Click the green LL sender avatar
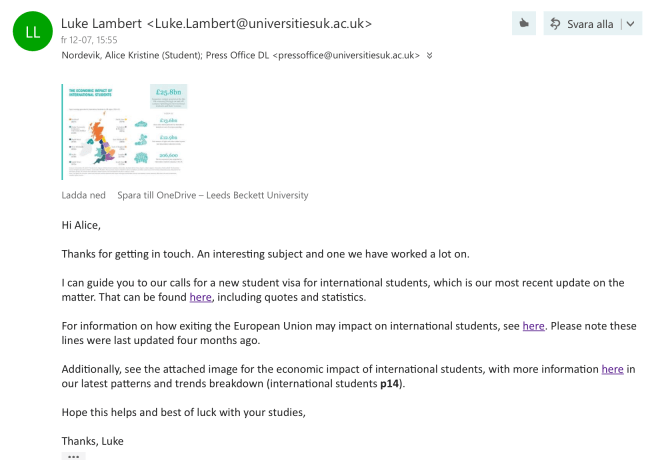The height and width of the screenshot is (476, 656). click(33, 33)
